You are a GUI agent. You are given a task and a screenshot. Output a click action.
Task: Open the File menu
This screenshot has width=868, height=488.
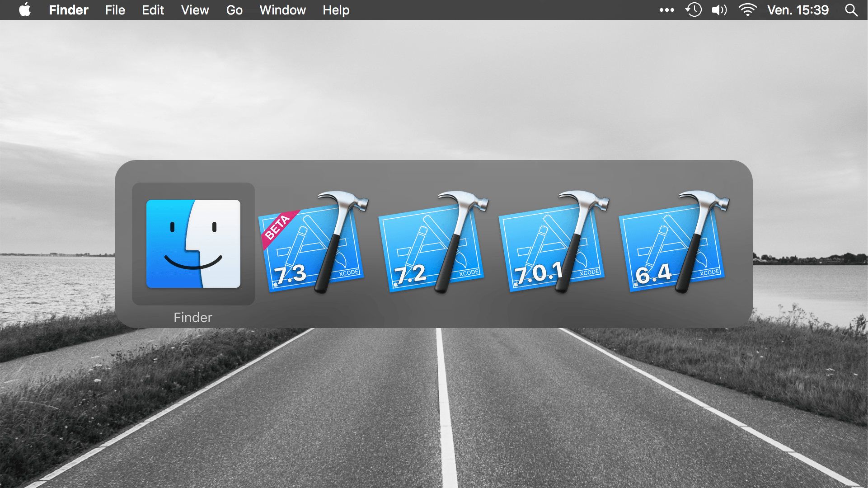(x=115, y=10)
